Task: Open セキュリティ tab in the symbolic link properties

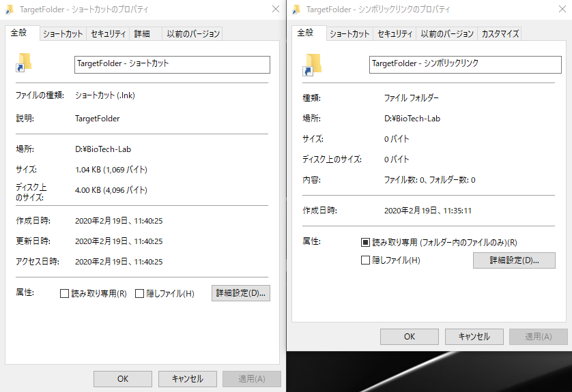Action: click(395, 34)
